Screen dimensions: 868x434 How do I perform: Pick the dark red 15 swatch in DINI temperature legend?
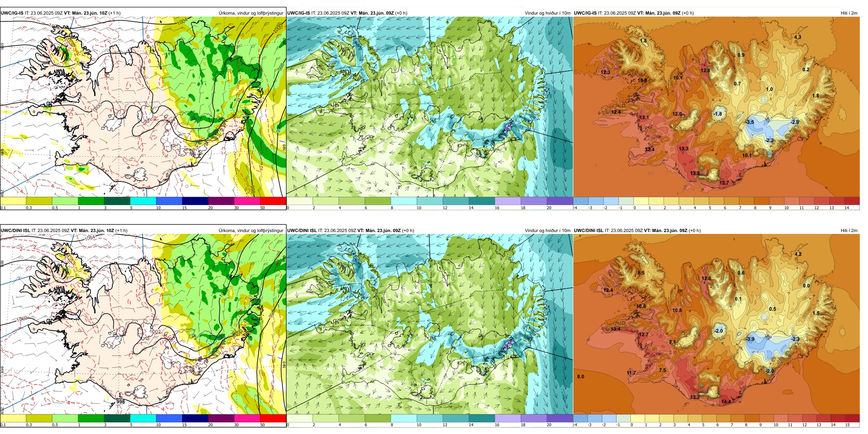click(852, 418)
